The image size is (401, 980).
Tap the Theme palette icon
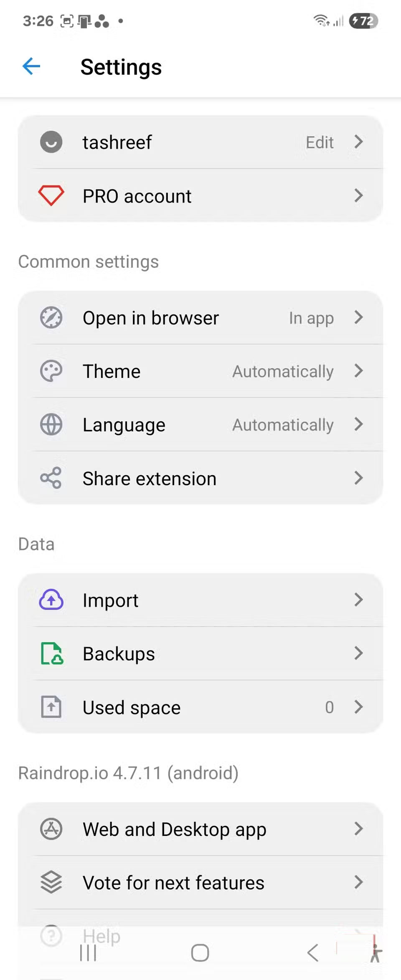(51, 371)
